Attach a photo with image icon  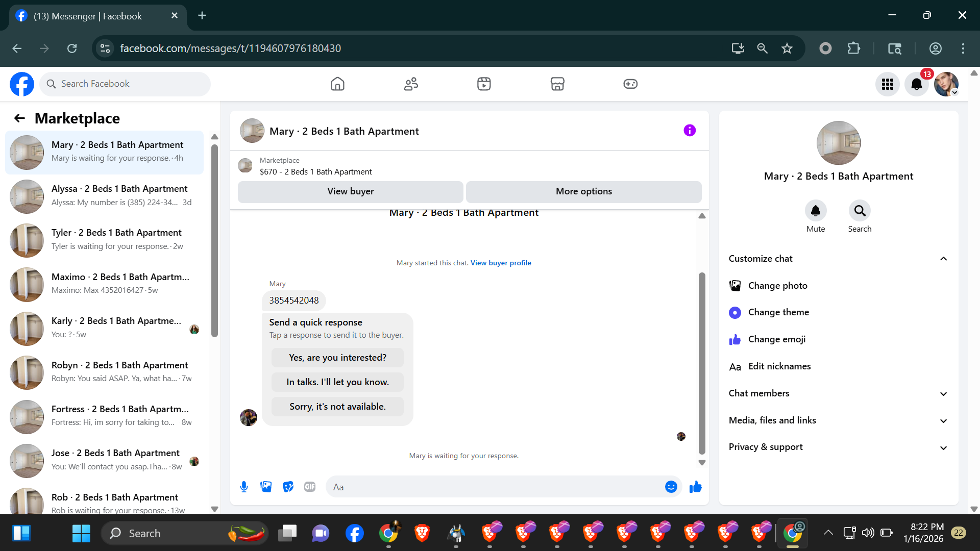point(266,487)
